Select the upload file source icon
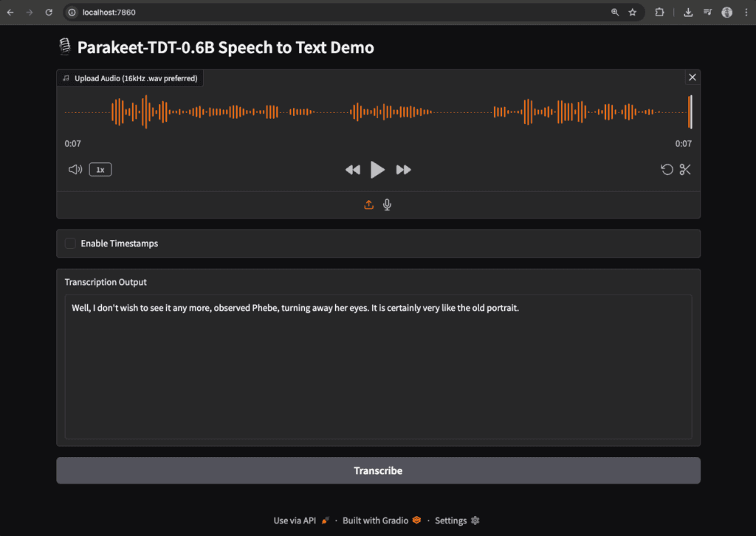Screen dimensions: 756x536 click(369, 205)
